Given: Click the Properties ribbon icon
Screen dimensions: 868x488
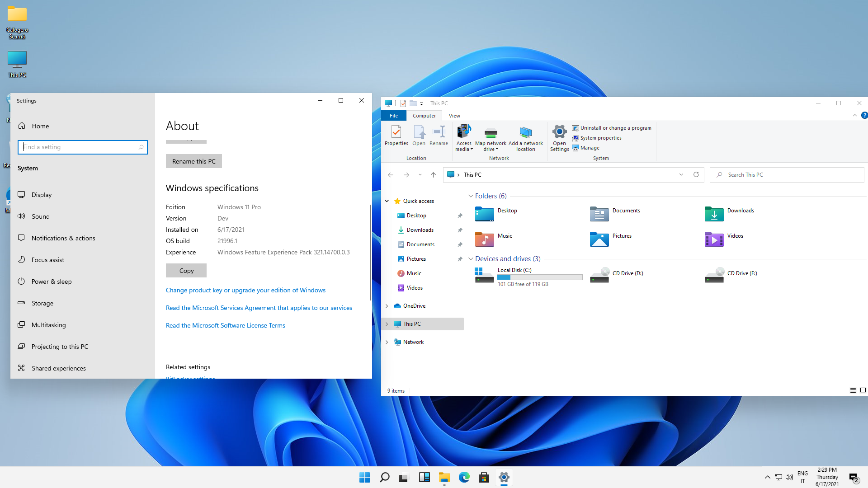Looking at the screenshot, I should click(x=396, y=135).
